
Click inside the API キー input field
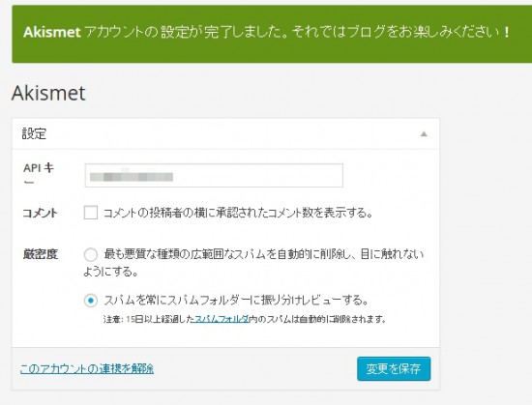214,175
